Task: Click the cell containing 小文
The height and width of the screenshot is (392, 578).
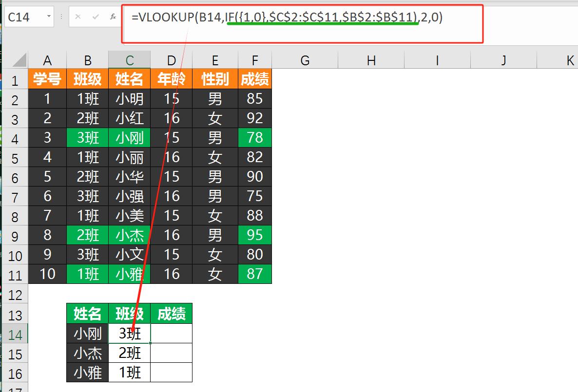Action: (x=129, y=255)
